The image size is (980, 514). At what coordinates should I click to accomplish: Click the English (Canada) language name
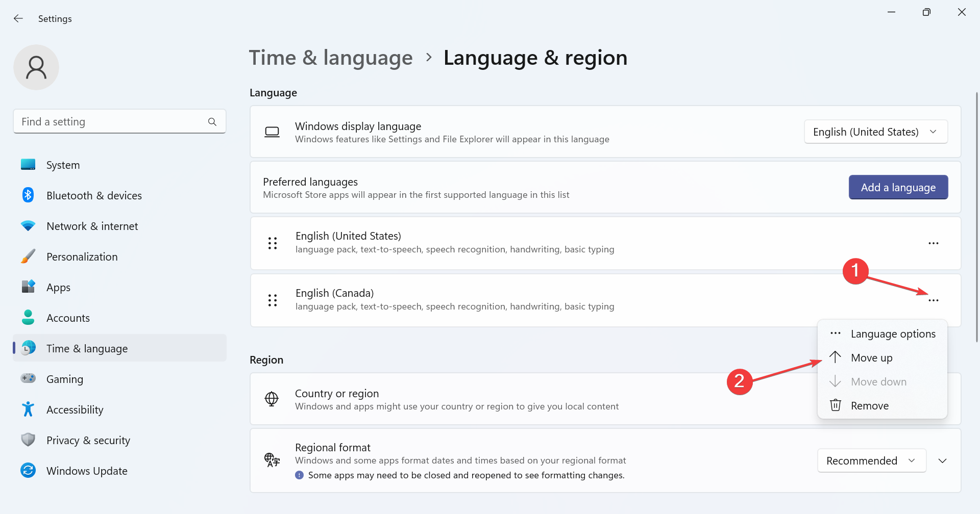tap(334, 293)
